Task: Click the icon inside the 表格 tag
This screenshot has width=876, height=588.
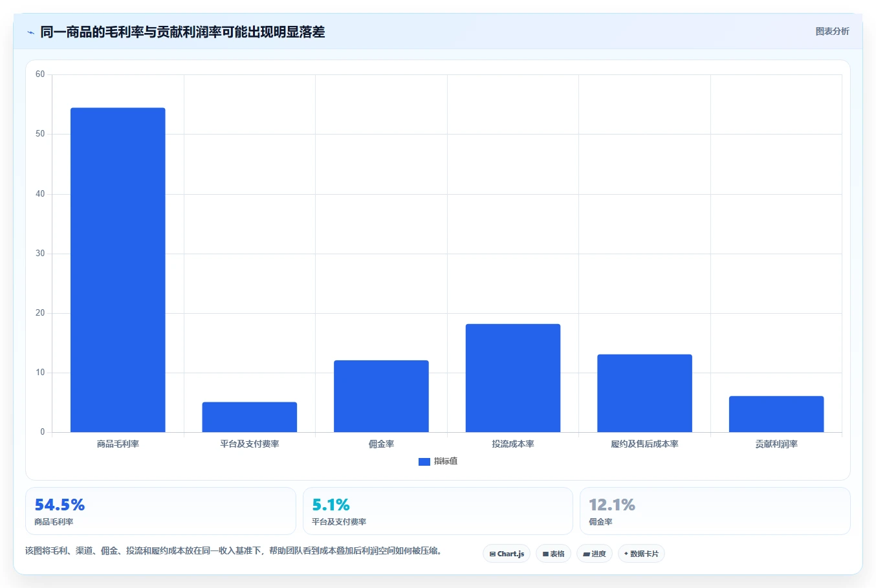Action: (x=545, y=554)
